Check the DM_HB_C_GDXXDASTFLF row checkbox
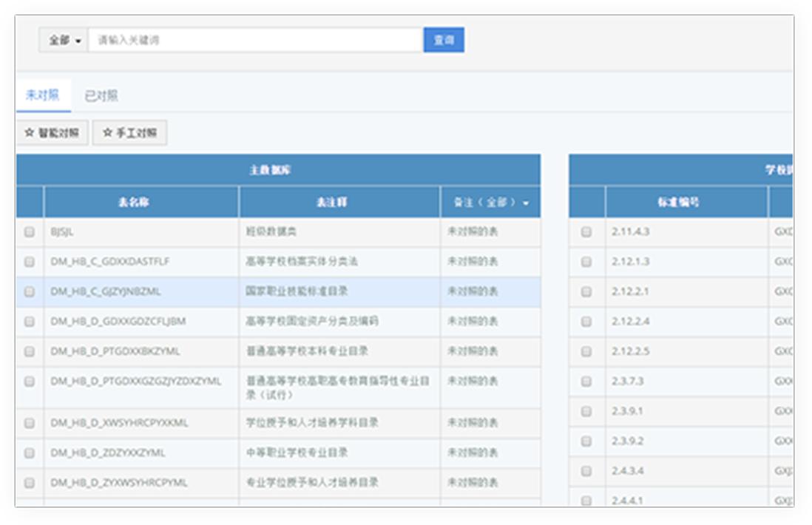This screenshot has width=812, height=525. [30, 262]
